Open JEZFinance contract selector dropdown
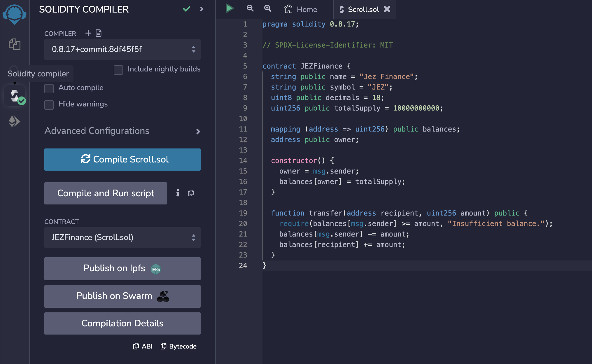This screenshot has height=364, width=592. (122, 237)
